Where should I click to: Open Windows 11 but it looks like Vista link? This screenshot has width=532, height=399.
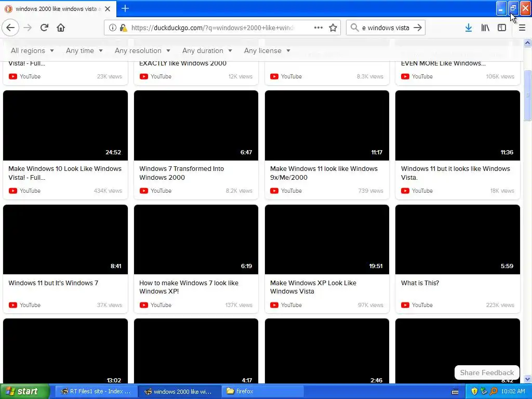tap(455, 173)
